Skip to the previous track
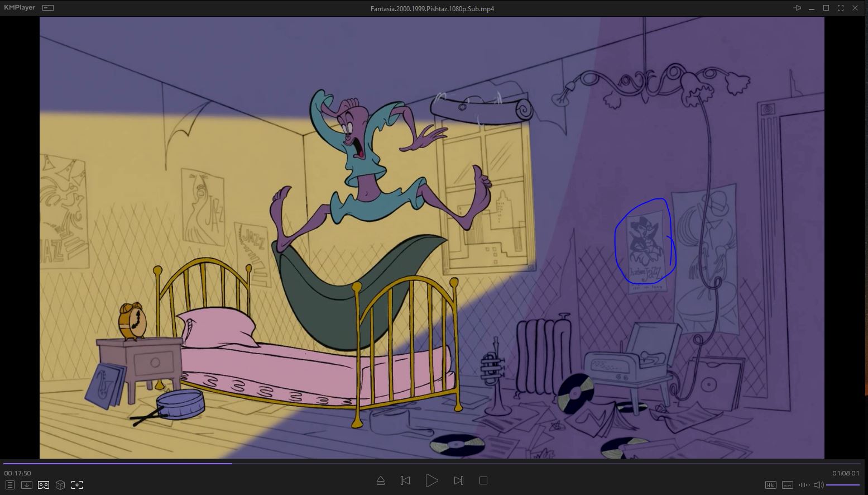Image resolution: width=868 pixels, height=495 pixels. pos(405,480)
